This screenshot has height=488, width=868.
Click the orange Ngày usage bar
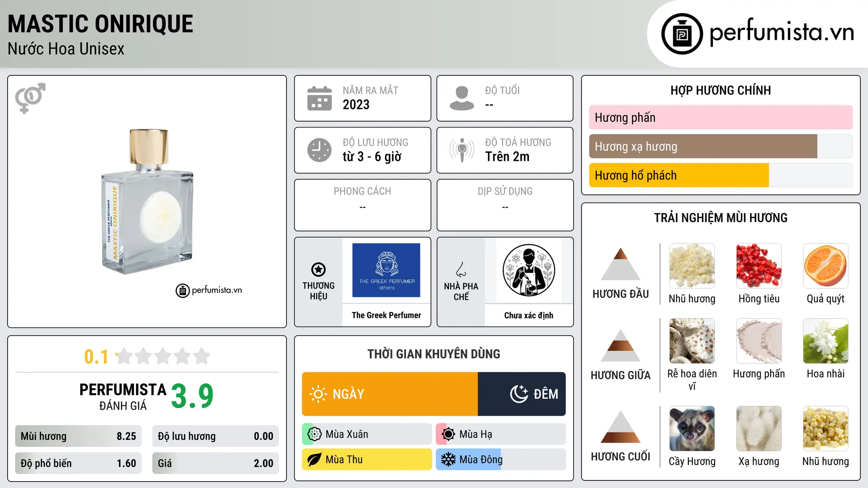click(390, 394)
